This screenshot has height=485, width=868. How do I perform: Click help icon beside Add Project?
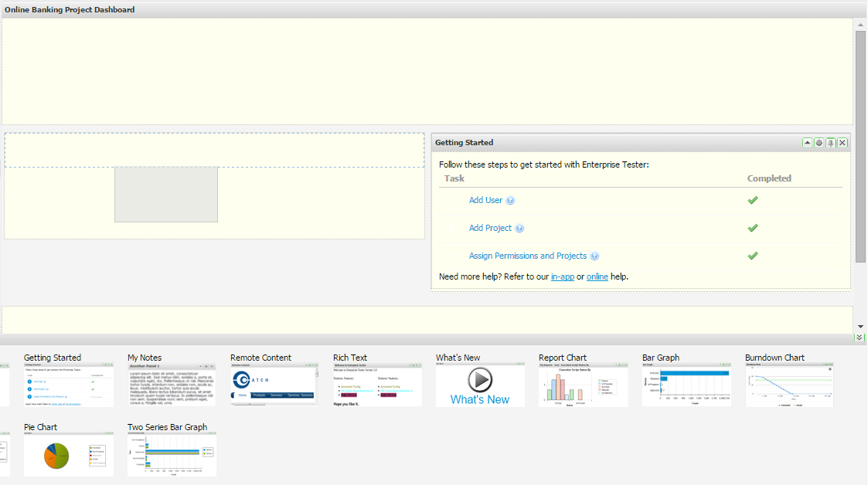pyautogui.click(x=519, y=229)
